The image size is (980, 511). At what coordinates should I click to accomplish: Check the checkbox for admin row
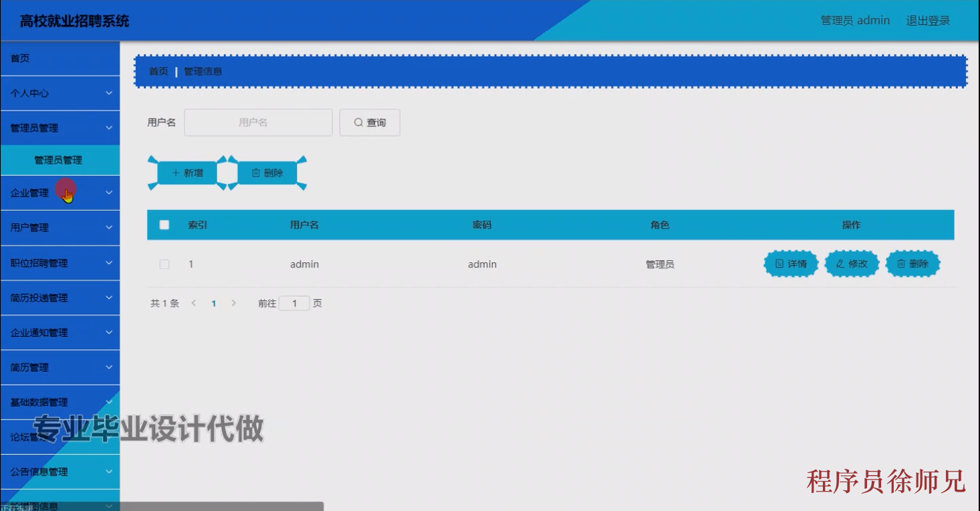164,264
